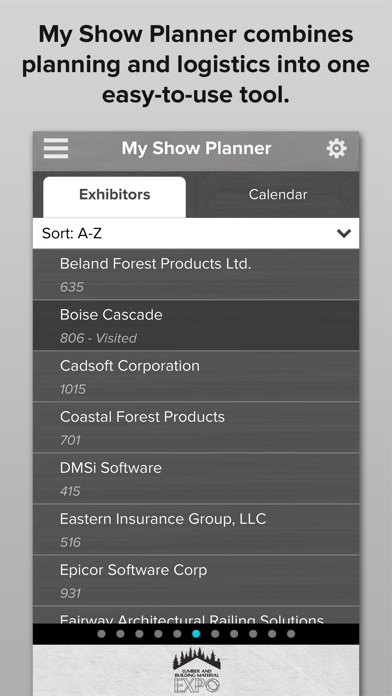This screenshot has height=696, width=392.
Task: Expand the sort chevron arrow
Action: [344, 233]
